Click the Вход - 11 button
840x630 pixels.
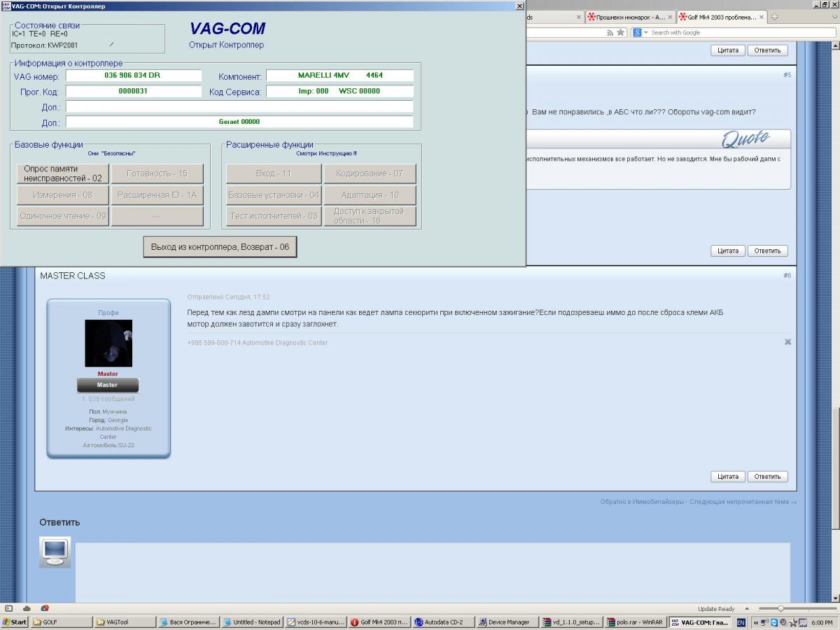[274, 174]
